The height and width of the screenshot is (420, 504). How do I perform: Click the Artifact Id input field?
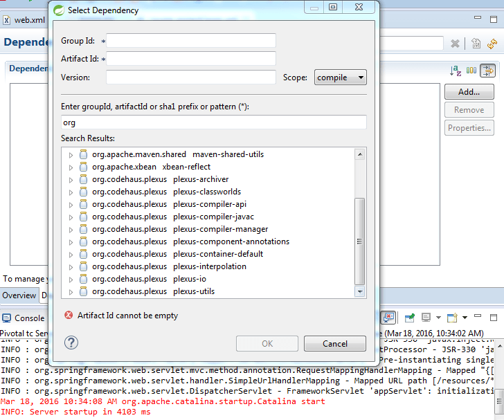(x=191, y=59)
